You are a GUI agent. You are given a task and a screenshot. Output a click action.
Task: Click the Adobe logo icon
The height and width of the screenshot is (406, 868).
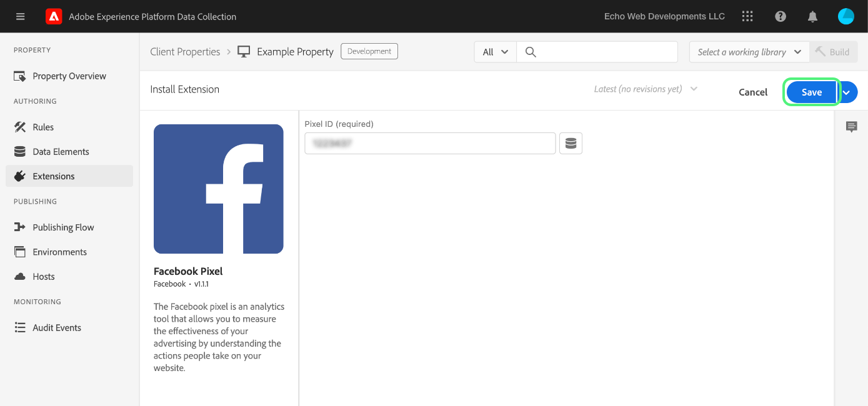54,16
